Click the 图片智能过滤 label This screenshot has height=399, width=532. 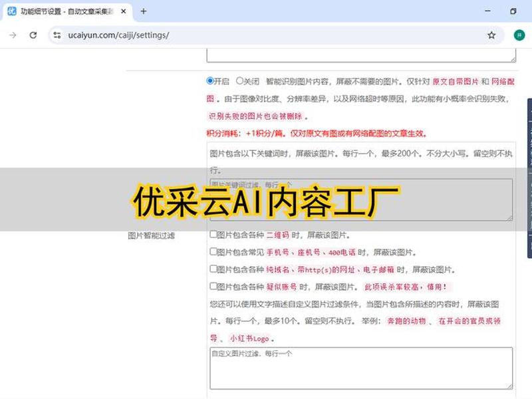152,235
